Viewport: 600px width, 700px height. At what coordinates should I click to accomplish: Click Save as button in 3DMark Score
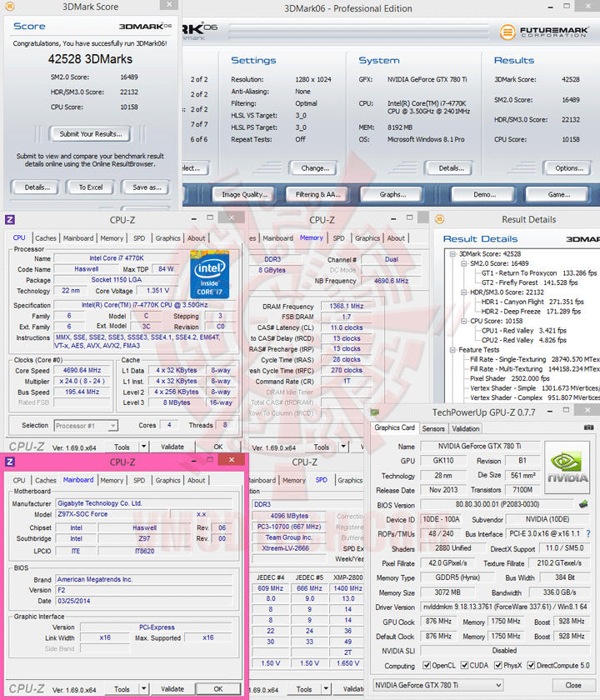147,187
